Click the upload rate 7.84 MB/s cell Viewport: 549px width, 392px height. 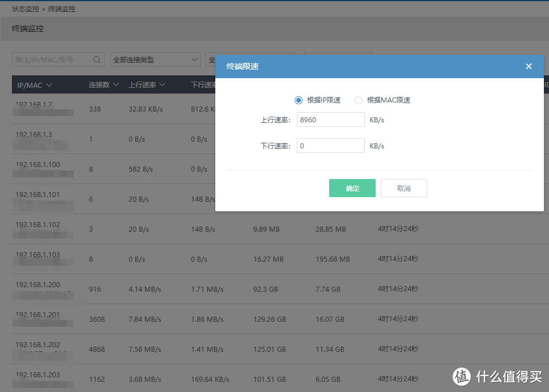point(144,319)
